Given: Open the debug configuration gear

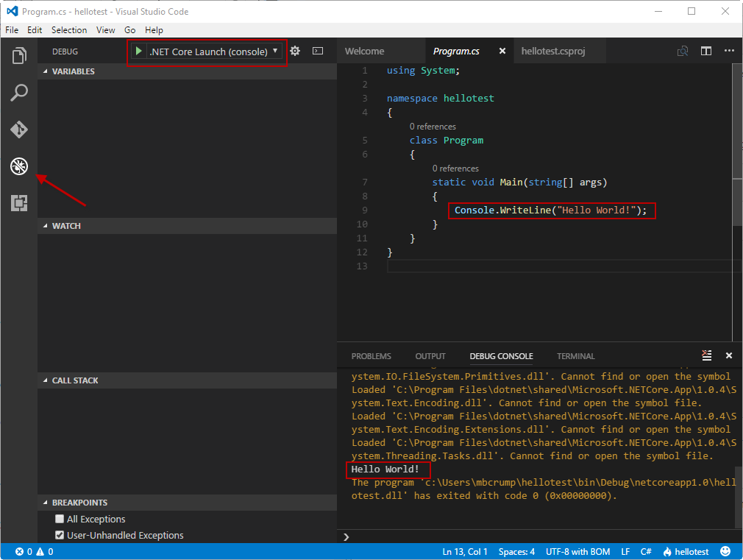Looking at the screenshot, I should (x=294, y=50).
